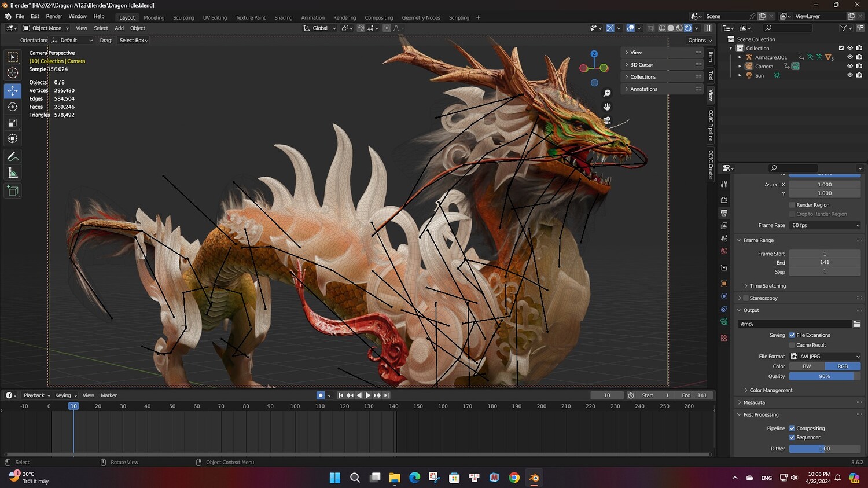Screen dimensions: 868x488
Task: Open the Scene properties tab
Action: tap(724, 239)
